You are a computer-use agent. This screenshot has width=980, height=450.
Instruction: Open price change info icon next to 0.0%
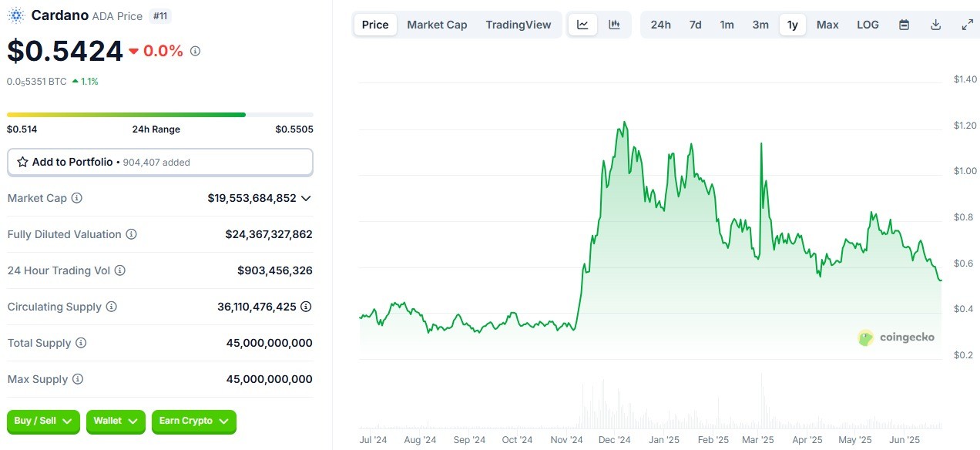click(x=195, y=51)
